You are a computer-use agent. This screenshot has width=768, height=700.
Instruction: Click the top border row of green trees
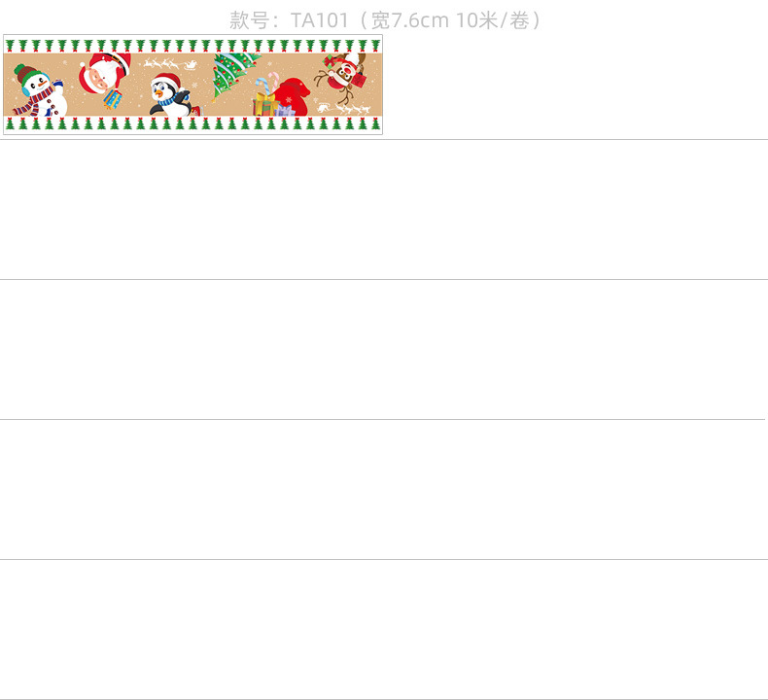193,46
